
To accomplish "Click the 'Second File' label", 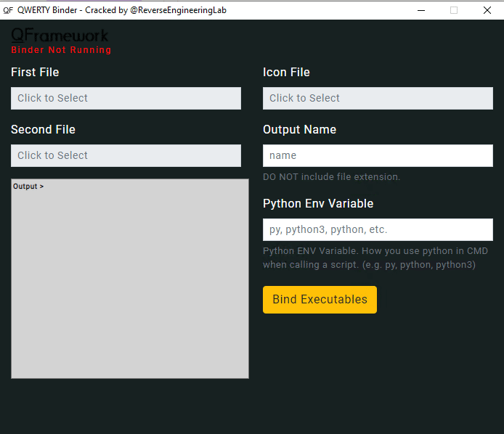I will coord(43,129).
